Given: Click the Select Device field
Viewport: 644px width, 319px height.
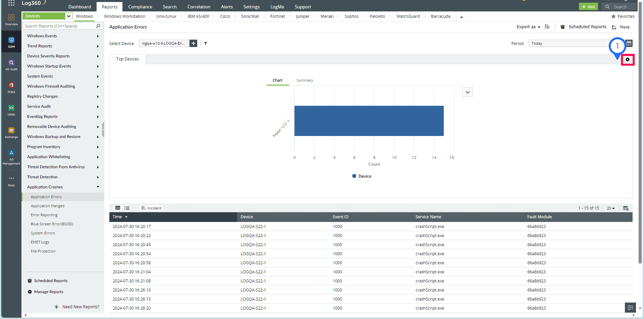Looking at the screenshot, I should (x=164, y=43).
